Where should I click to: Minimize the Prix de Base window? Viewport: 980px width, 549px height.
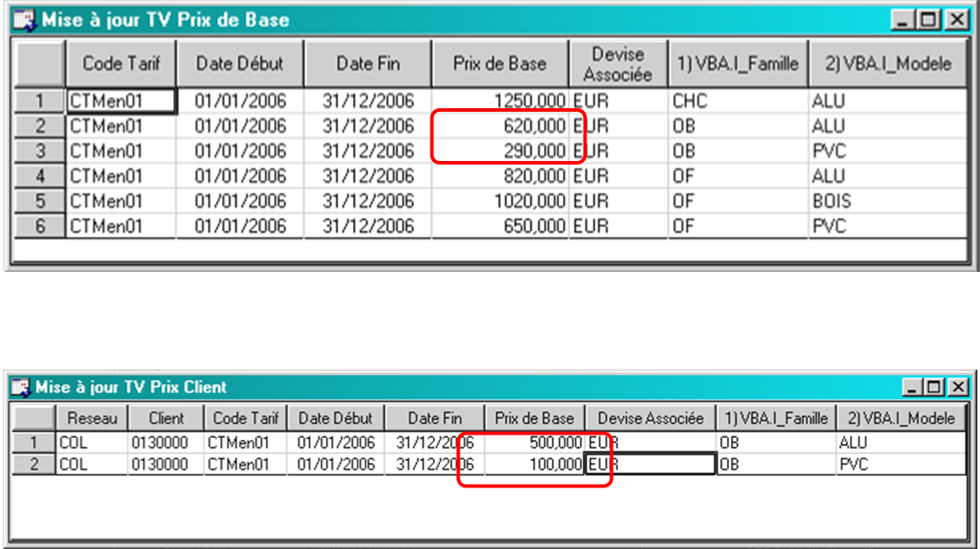tap(903, 19)
